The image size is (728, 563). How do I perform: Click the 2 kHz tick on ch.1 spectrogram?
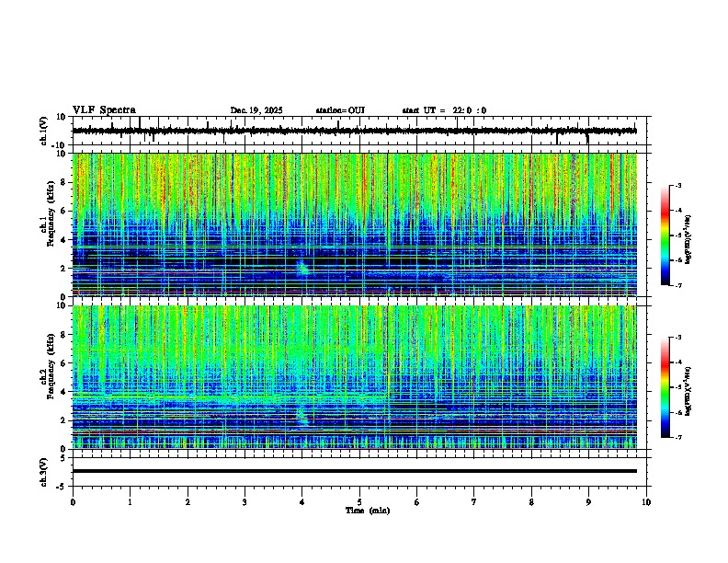pos(63,269)
